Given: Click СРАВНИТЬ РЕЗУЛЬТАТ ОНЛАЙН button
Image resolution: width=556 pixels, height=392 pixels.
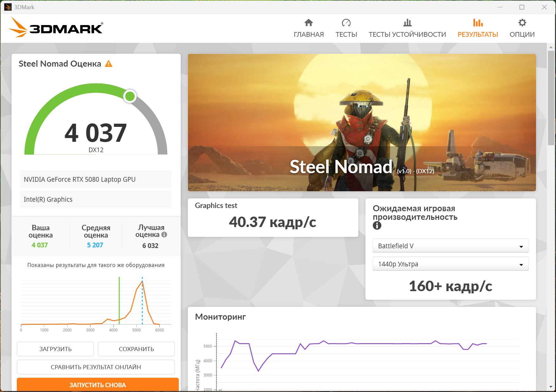Looking at the screenshot, I should pos(96,367).
